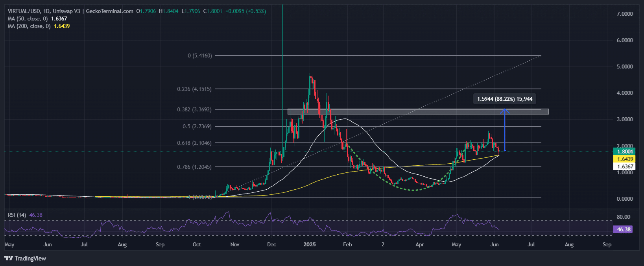This screenshot has height=266, width=644.
Task: Click the Nov label on time axis
Action: [x=235, y=244]
